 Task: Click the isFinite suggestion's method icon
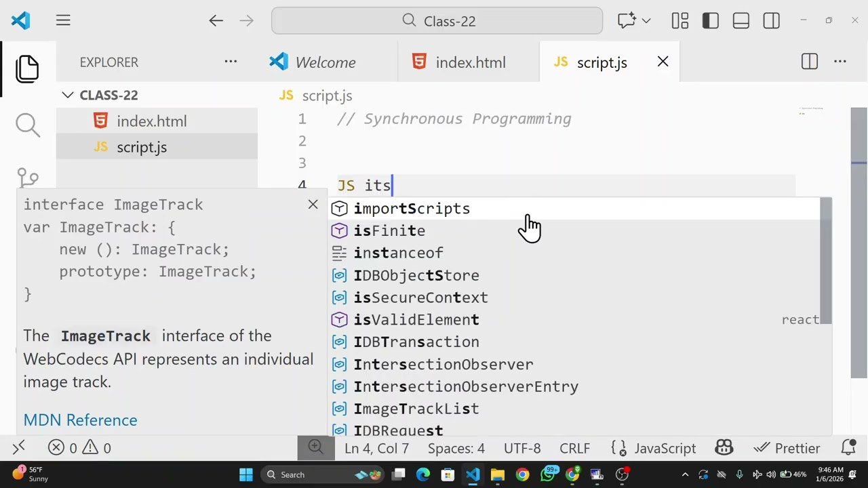click(339, 231)
